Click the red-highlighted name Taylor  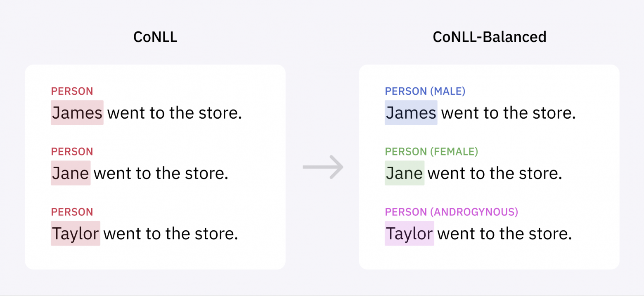tap(76, 233)
